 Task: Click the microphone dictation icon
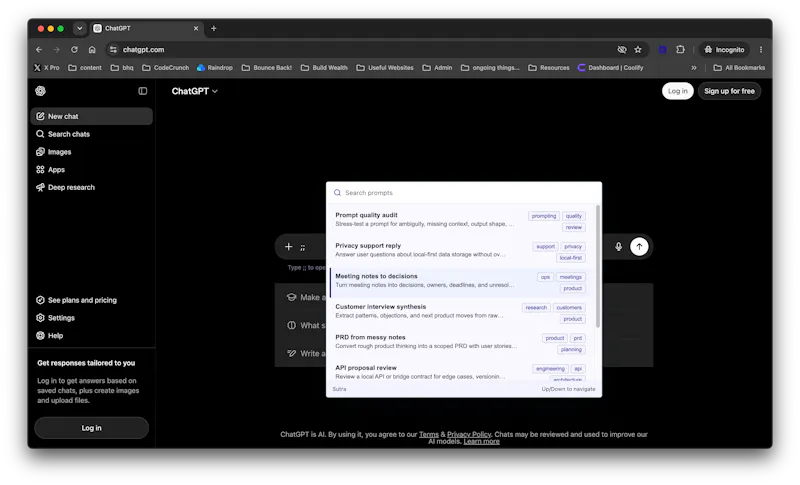(618, 246)
